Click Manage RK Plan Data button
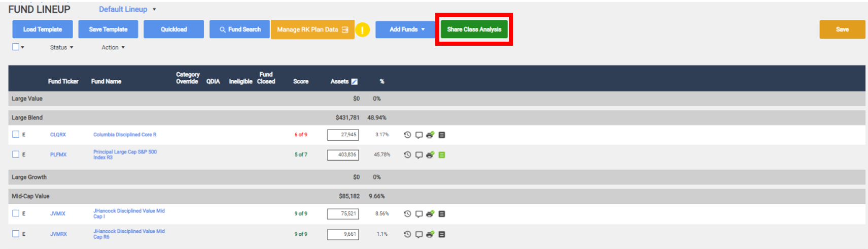Screen dimensions: 868x249 point(313,29)
